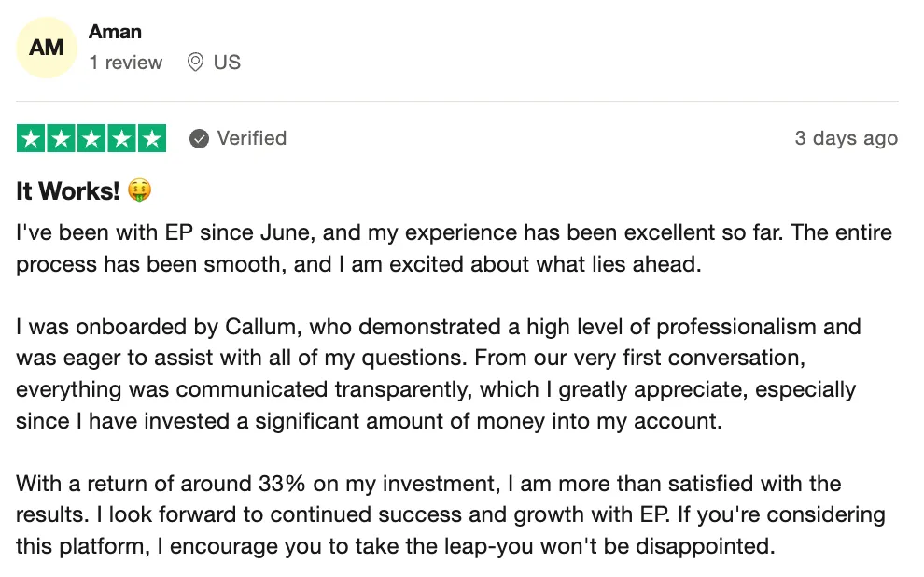Click the paragraph starting "With a return"
Image resolution: width=924 pixels, height=577 pixels.
[x=451, y=515]
